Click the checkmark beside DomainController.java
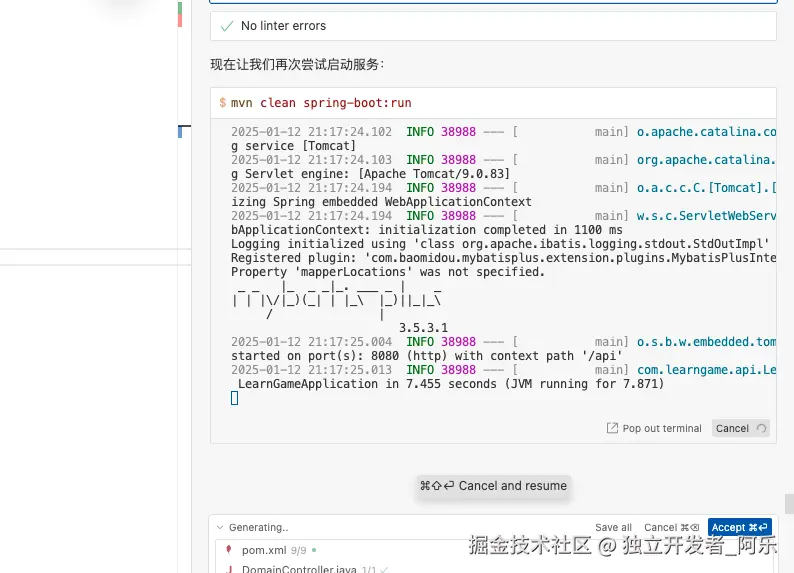This screenshot has width=794, height=573. (384, 569)
